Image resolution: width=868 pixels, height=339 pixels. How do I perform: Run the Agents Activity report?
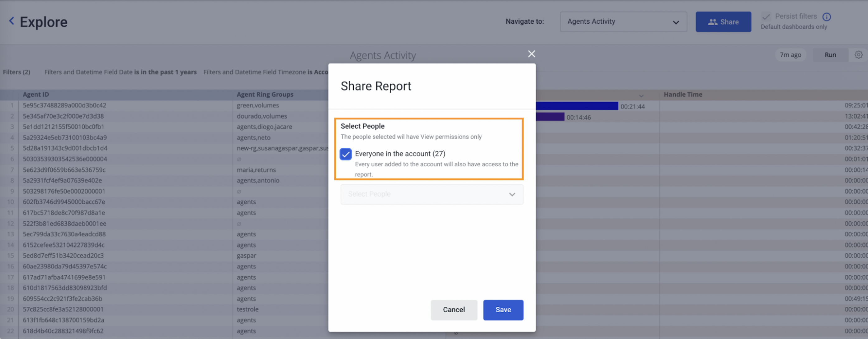click(830, 55)
